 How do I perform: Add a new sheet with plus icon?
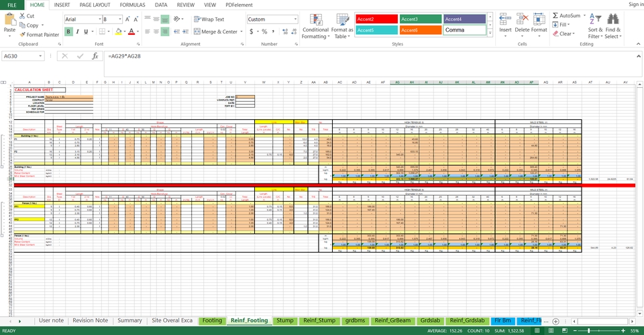[555, 321]
